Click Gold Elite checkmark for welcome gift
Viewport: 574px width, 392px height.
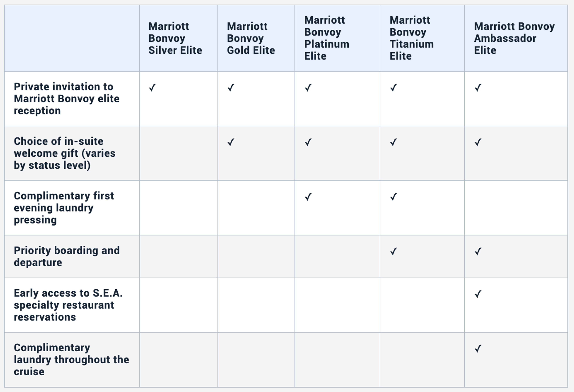tap(231, 142)
